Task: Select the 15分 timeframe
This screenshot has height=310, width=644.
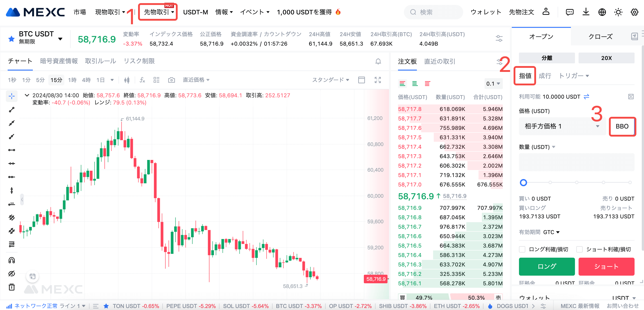Action: pyautogui.click(x=56, y=80)
